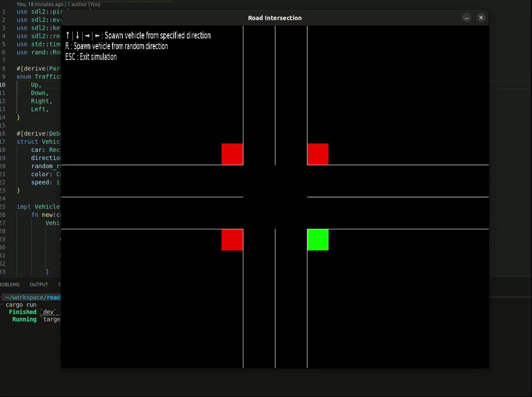Open the OUTPUT tab in editor panel
Screen dimensions: 532x397
click(x=39, y=285)
